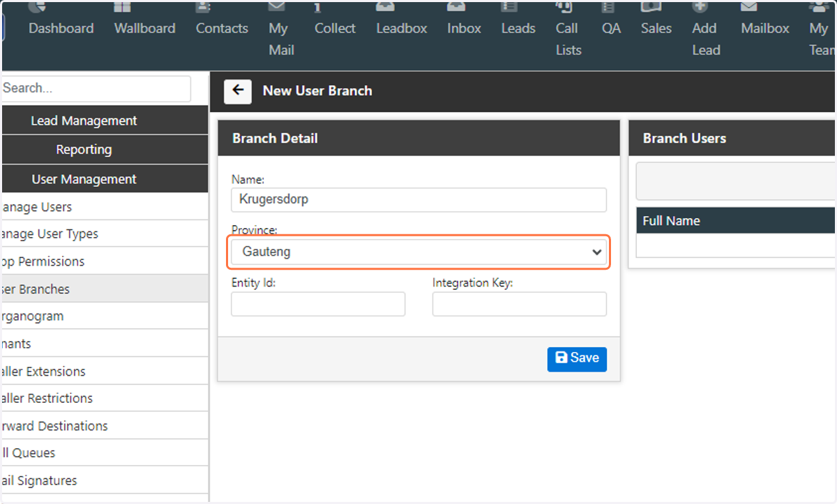Click the Contacts card icon
This screenshot has width=837, height=504.
[203, 7]
